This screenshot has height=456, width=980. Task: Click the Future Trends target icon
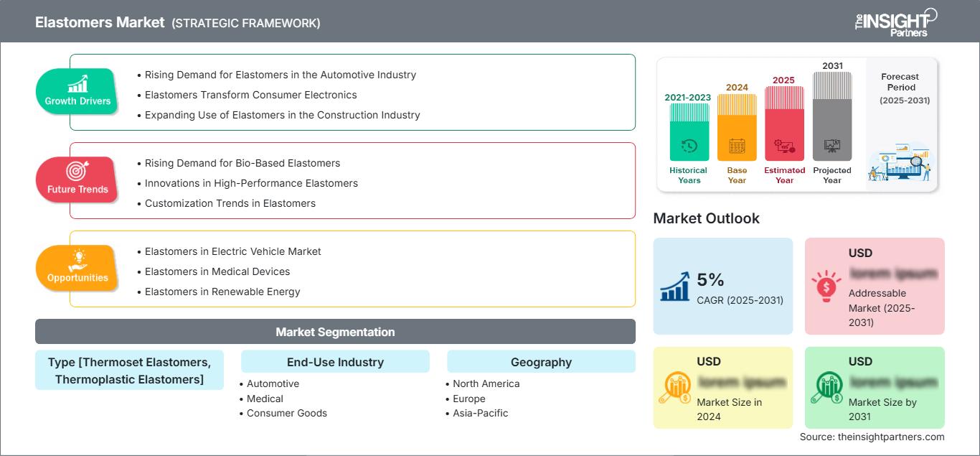pyautogui.click(x=77, y=171)
